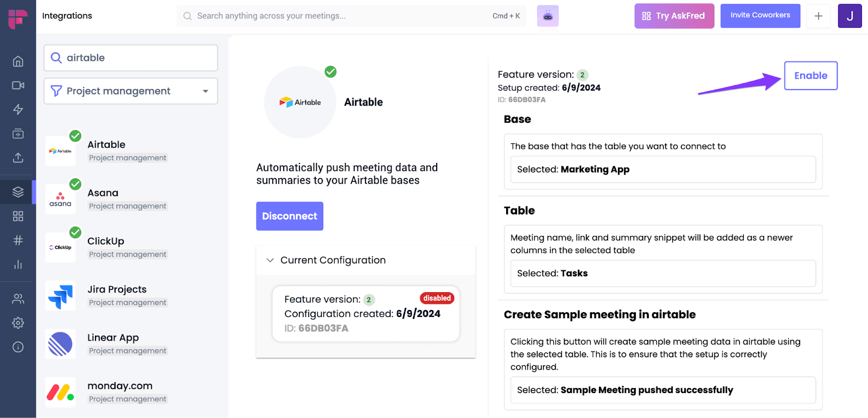Click the large Airtable logo circle
Screen dimensions: 868x418
click(300, 102)
